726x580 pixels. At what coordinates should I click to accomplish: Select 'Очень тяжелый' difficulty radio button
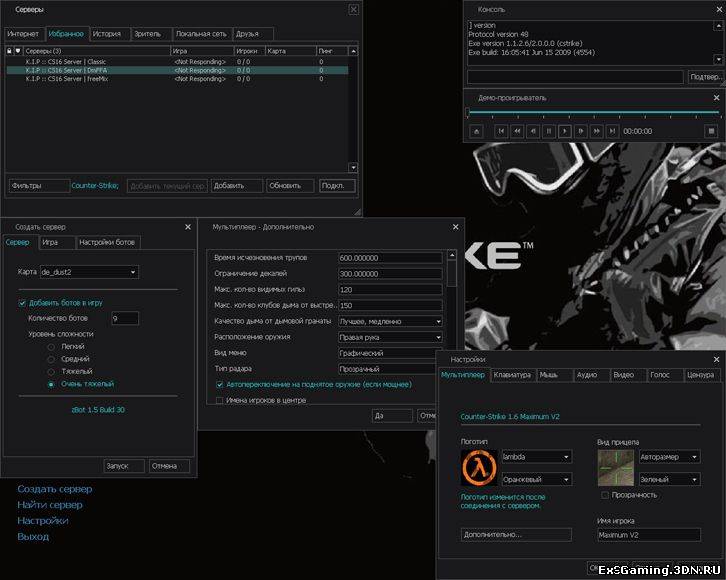pos(51,384)
